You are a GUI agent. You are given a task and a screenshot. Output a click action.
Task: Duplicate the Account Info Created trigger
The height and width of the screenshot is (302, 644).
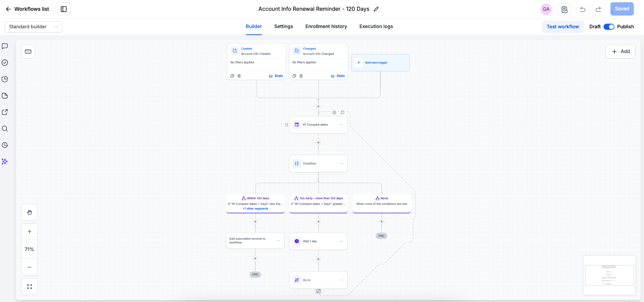(x=232, y=76)
